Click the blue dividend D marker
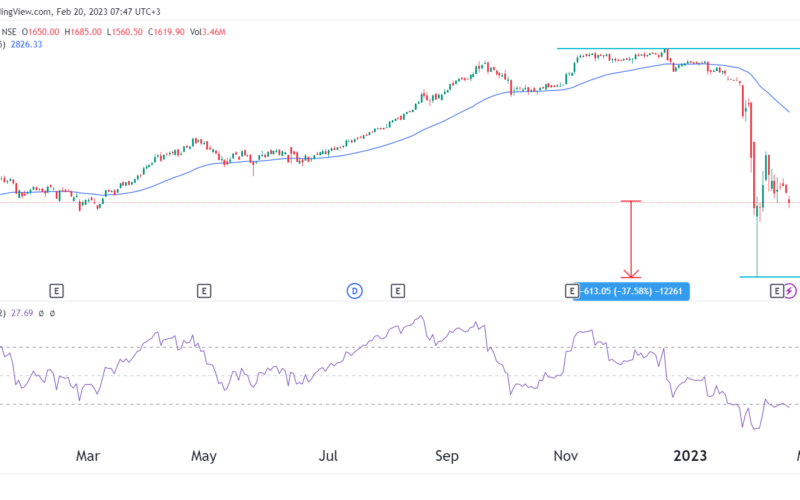800x500 pixels. point(353,291)
